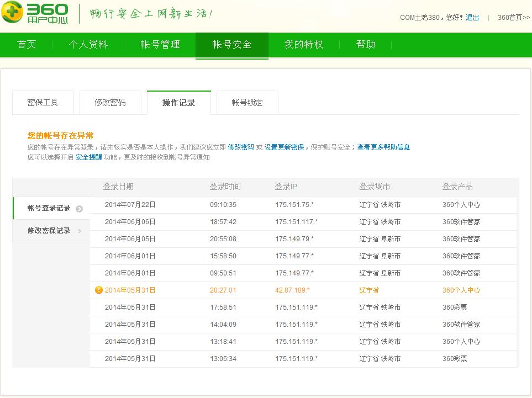This screenshot has width=532, height=398.
Task: Switch to the 帐号锁定 tab
Action: [247, 102]
